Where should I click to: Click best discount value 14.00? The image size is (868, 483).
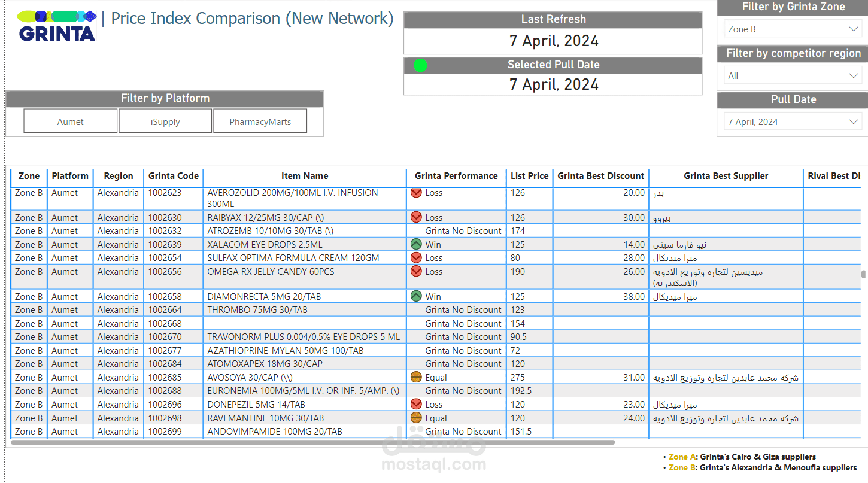point(633,244)
